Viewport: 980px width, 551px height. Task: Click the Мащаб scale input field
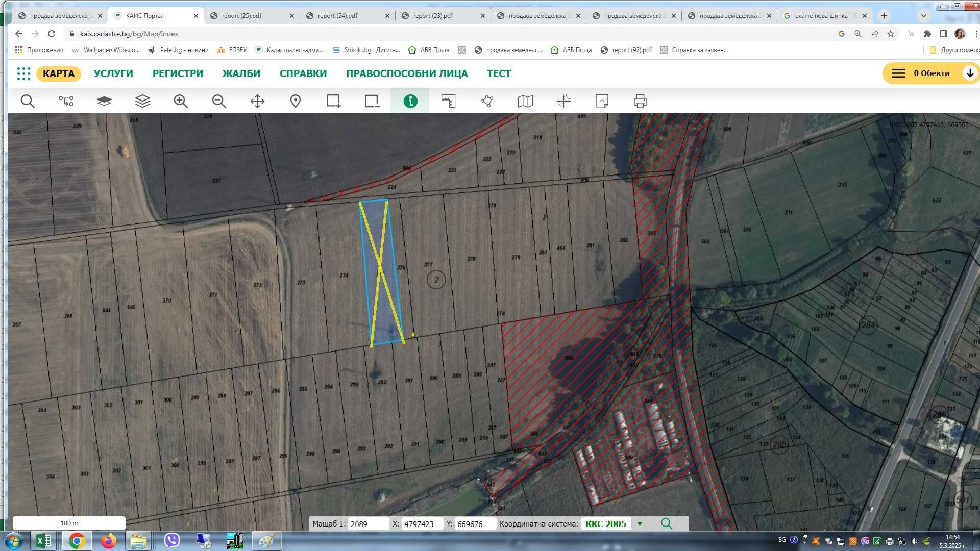click(367, 524)
